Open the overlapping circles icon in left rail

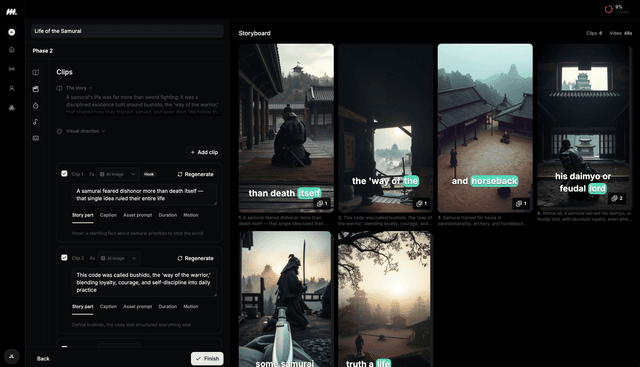[x=11, y=108]
